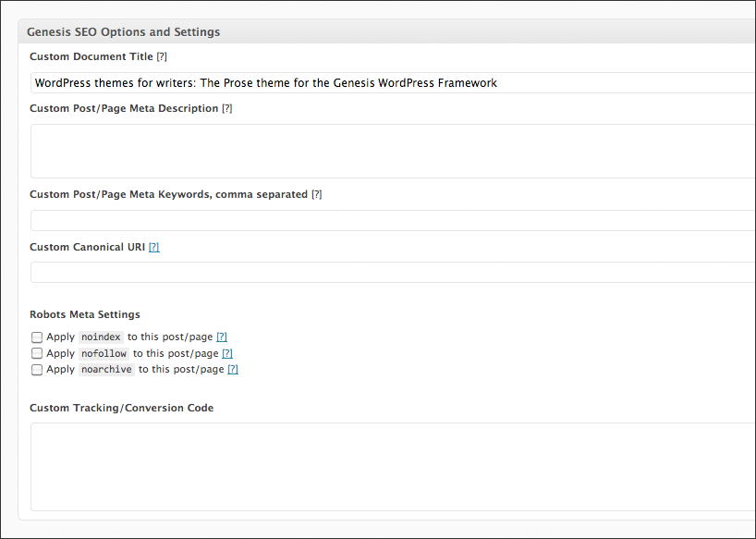The width and height of the screenshot is (756, 539).
Task: Open the Custom Canonical URI [?] help link
Action: 154,248
